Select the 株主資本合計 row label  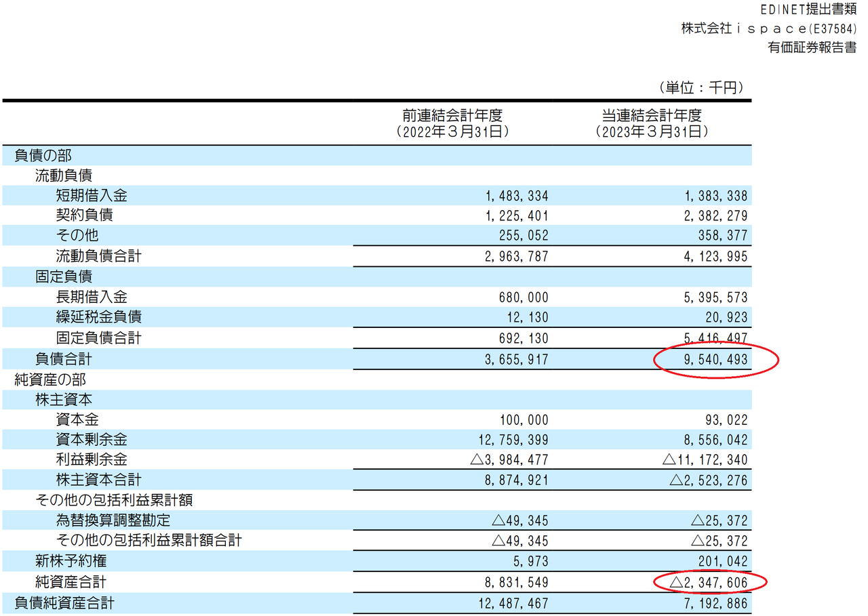(x=98, y=480)
